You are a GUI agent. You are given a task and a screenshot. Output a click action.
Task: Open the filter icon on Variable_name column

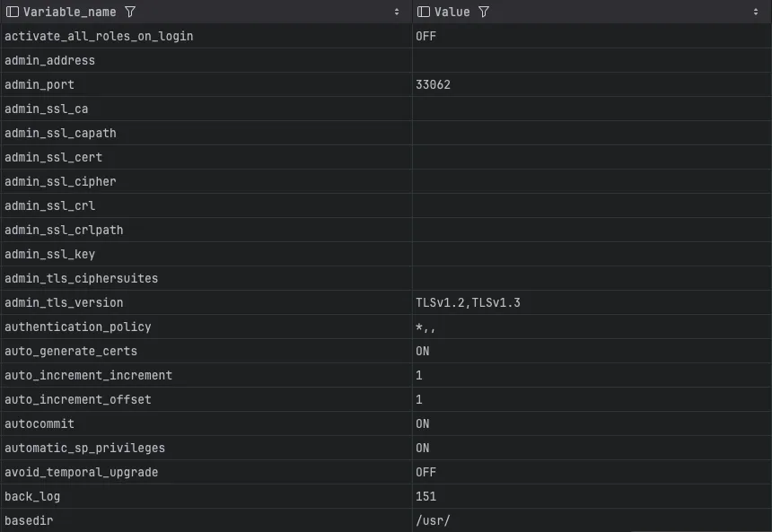(x=130, y=12)
